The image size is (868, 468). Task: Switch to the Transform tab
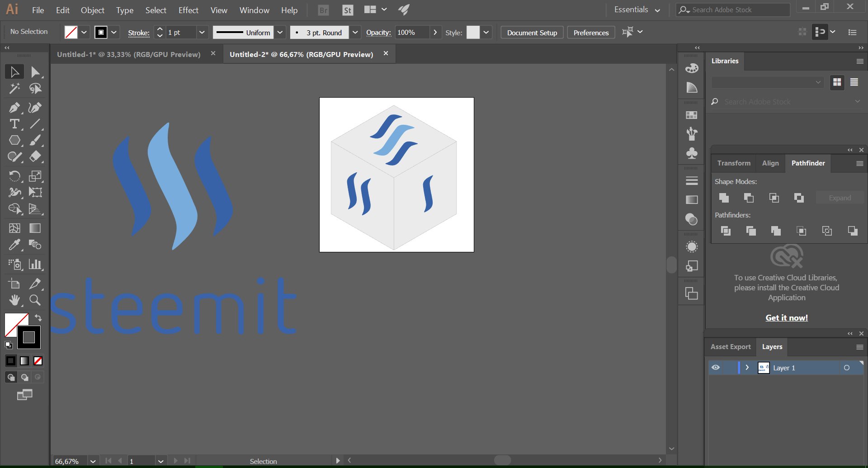click(x=734, y=163)
